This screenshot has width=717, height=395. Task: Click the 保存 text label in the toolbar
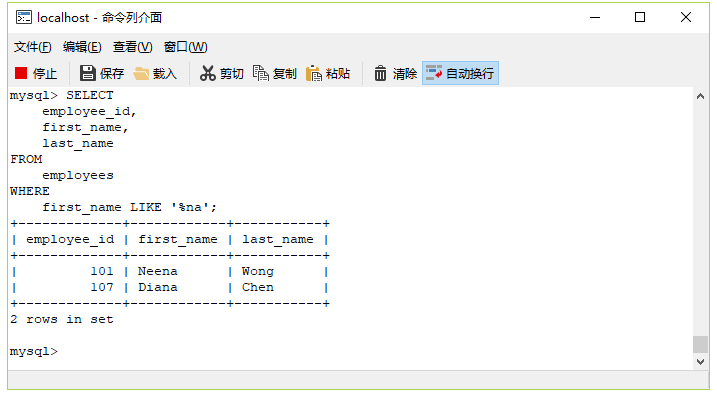pos(112,74)
